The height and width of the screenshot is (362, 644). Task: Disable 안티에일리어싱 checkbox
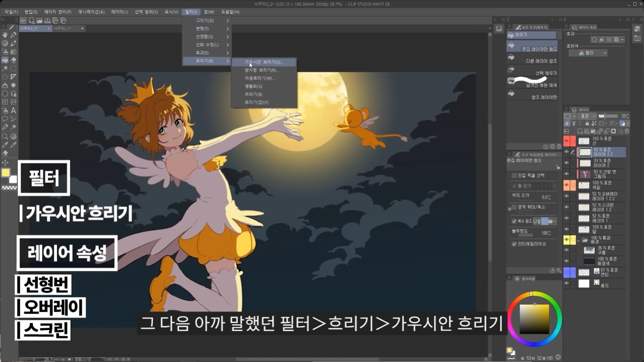[x=514, y=244]
